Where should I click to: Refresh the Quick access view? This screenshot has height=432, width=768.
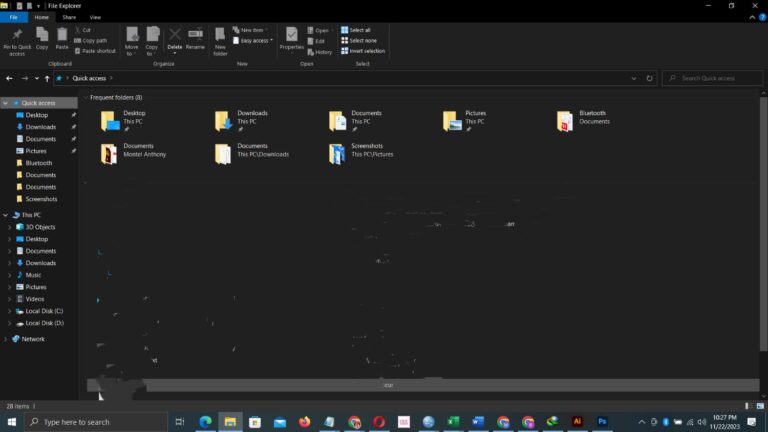649,78
